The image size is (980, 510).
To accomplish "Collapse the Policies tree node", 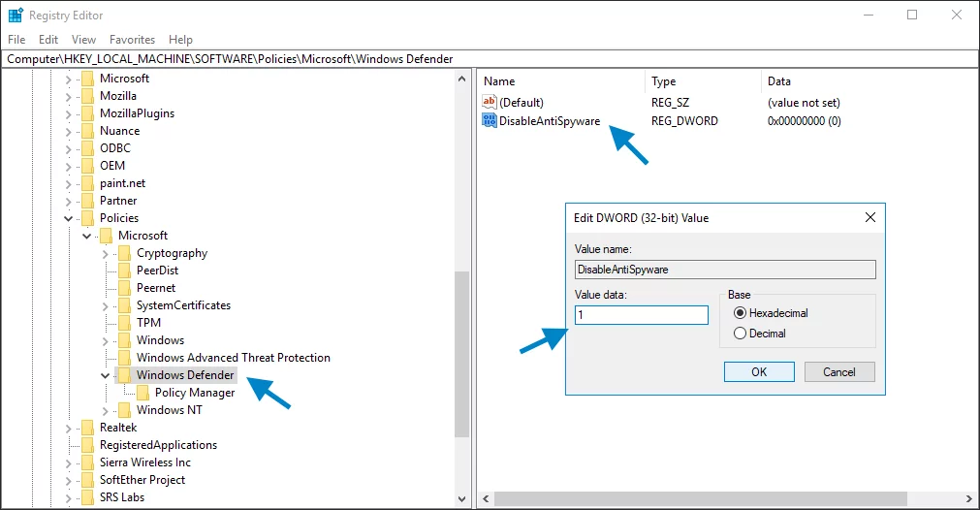I will (68, 218).
